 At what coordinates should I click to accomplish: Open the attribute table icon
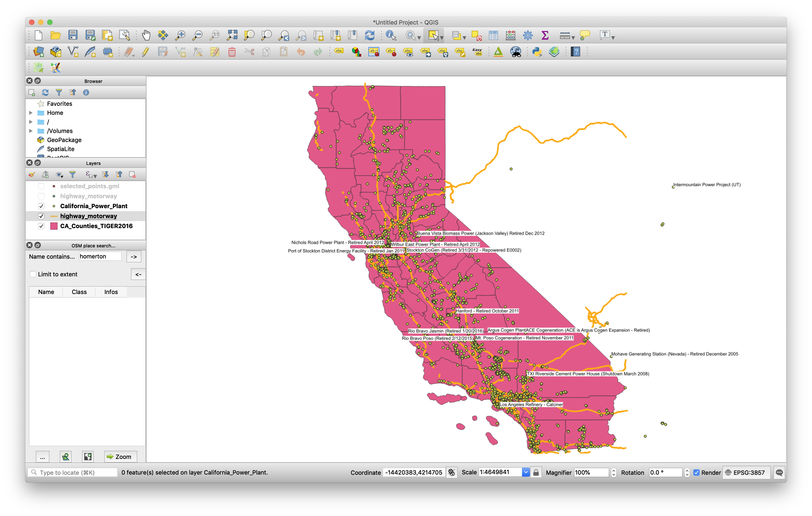493,35
